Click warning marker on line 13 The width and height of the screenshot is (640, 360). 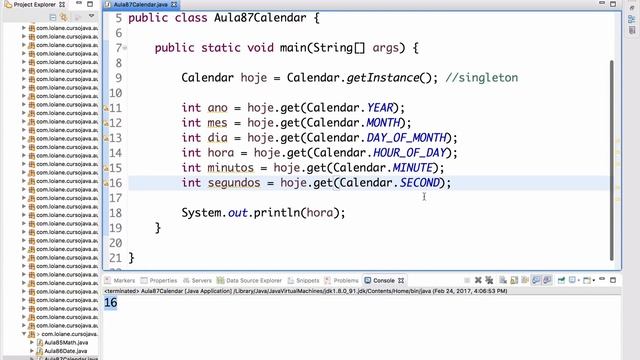pyautogui.click(x=106, y=138)
